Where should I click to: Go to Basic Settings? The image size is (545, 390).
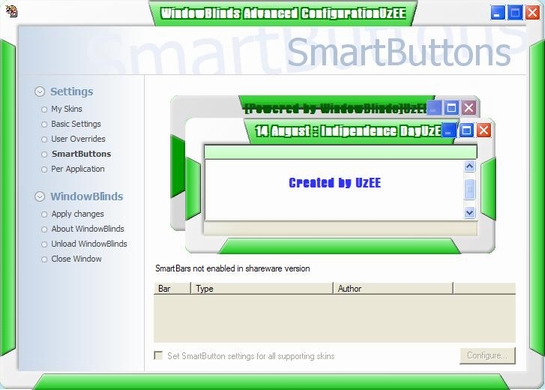click(76, 124)
